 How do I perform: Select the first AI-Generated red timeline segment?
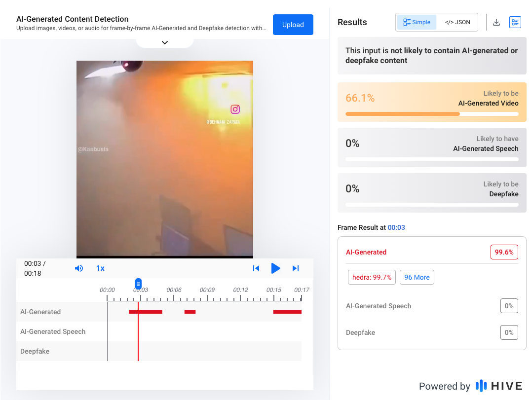coord(146,312)
